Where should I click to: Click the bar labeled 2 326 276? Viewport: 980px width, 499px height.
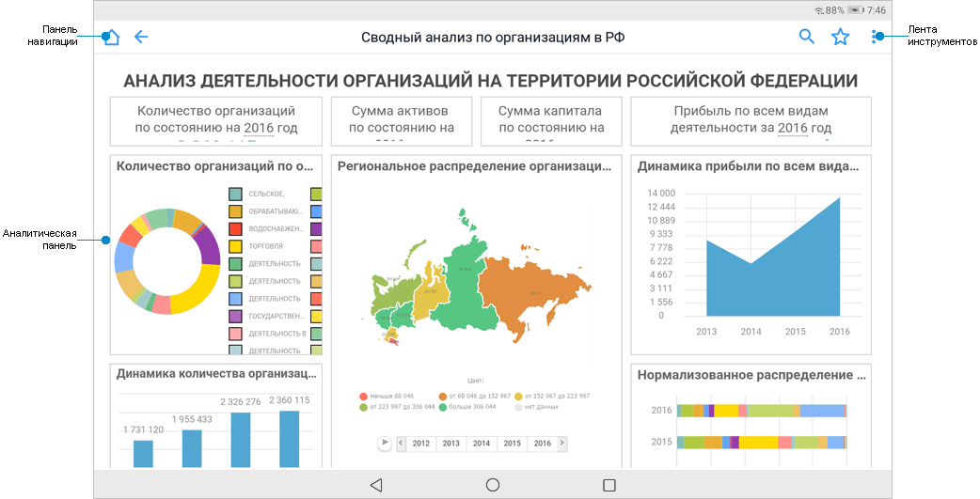[x=241, y=440]
